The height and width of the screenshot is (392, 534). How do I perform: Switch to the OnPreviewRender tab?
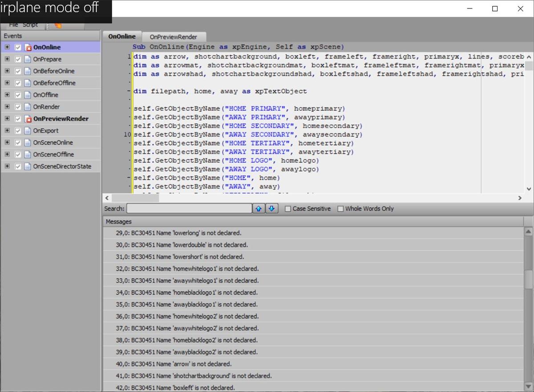click(173, 36)
